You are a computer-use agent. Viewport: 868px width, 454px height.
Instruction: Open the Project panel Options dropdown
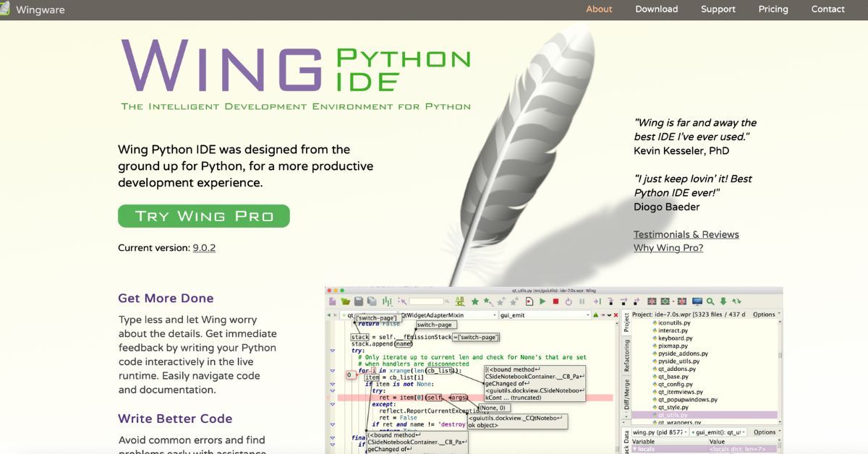(764, 314)
